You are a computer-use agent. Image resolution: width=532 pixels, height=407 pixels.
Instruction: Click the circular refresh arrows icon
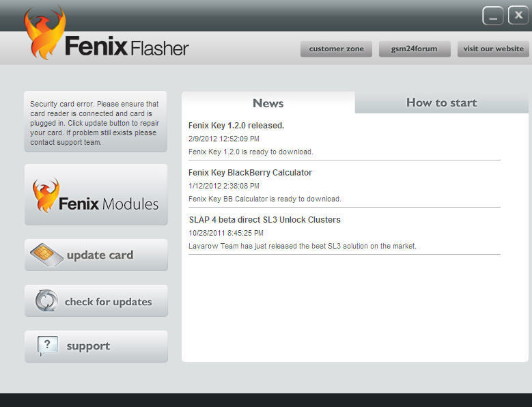(x=46, y=301)
